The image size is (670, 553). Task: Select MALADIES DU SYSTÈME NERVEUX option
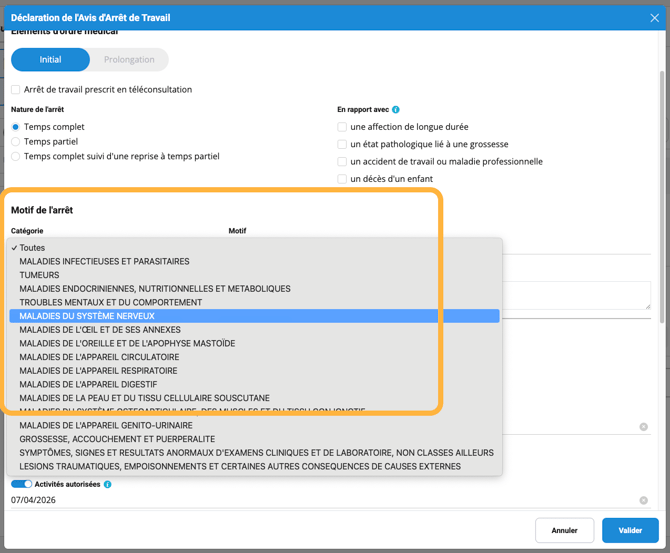pyautogui.click(x=87, y=316)
